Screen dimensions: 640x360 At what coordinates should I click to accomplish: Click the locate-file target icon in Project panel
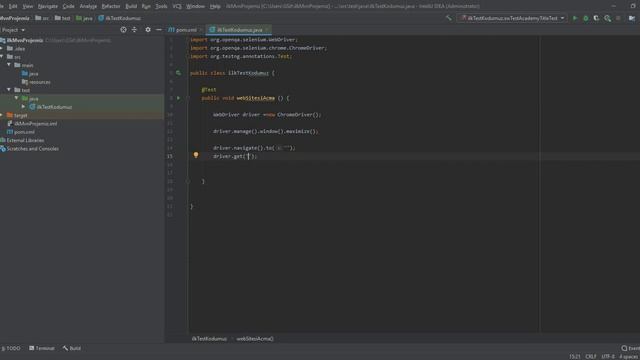pos(123,30)
